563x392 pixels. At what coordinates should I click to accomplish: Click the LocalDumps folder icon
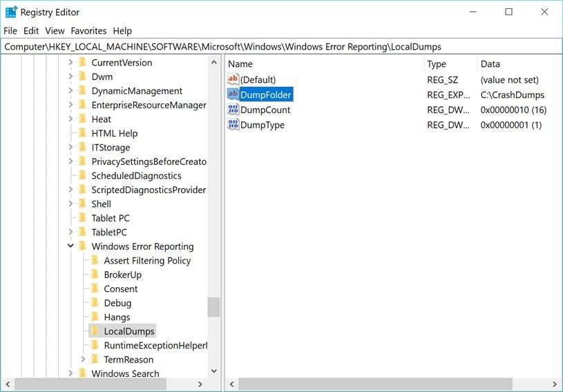click(x=95, y=331)
